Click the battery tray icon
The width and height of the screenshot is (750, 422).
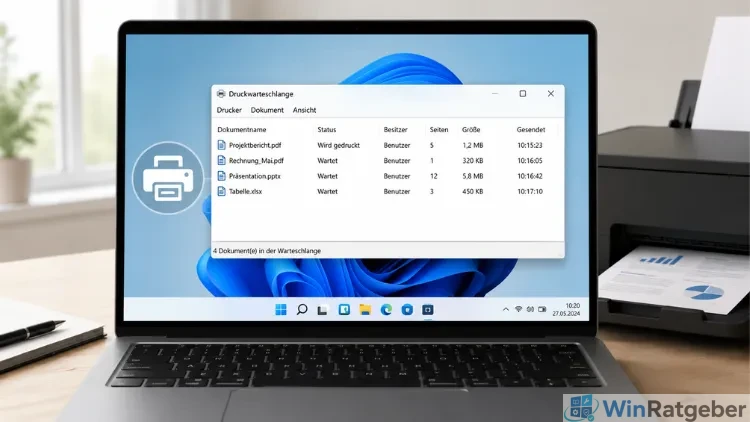click(542, 310)
